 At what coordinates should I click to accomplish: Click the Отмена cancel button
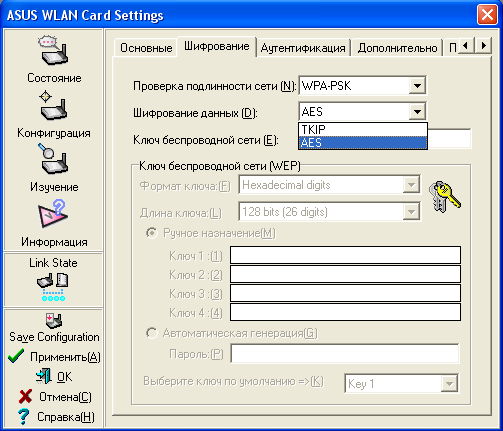55,397
